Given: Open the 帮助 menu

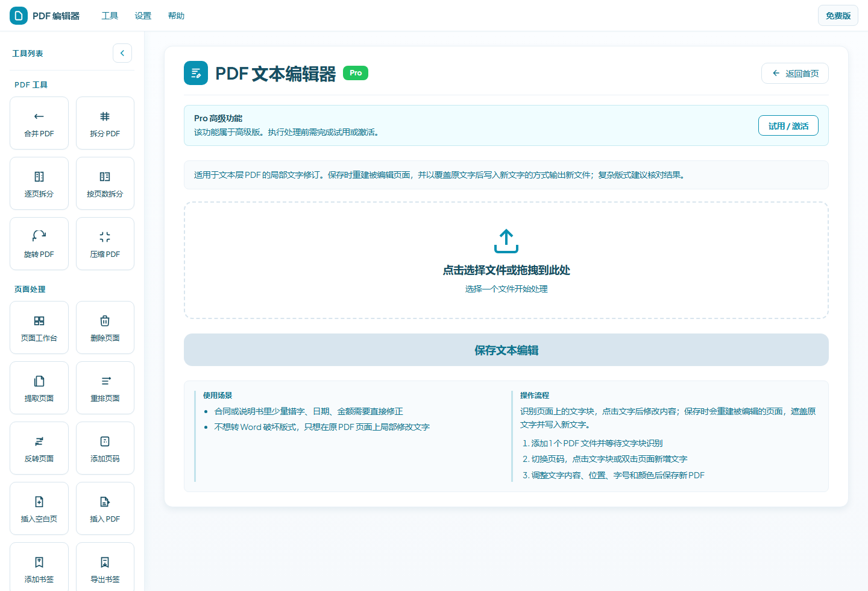Looking at the screenshot, I should [x=176, y=16].
